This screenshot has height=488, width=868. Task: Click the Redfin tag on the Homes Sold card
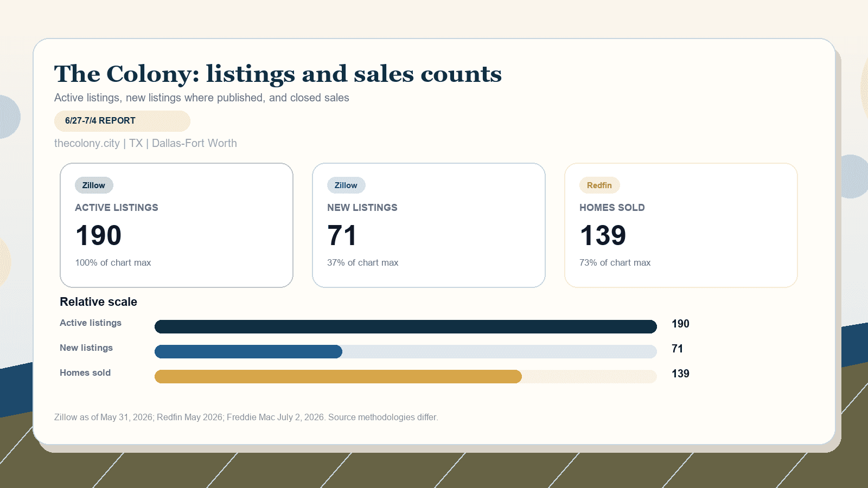click(x=599, y=185)
